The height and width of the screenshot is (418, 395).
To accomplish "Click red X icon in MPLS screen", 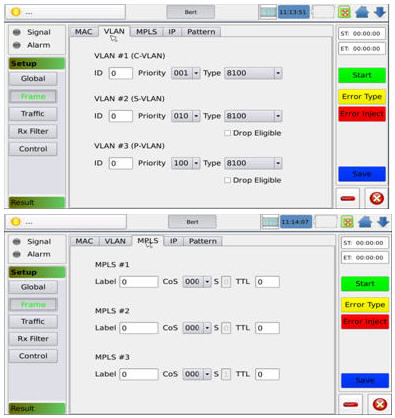I will click(x=380, y=404).
